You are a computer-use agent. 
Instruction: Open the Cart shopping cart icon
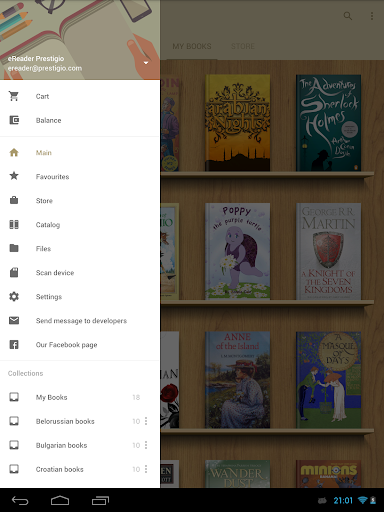(14, 96)
